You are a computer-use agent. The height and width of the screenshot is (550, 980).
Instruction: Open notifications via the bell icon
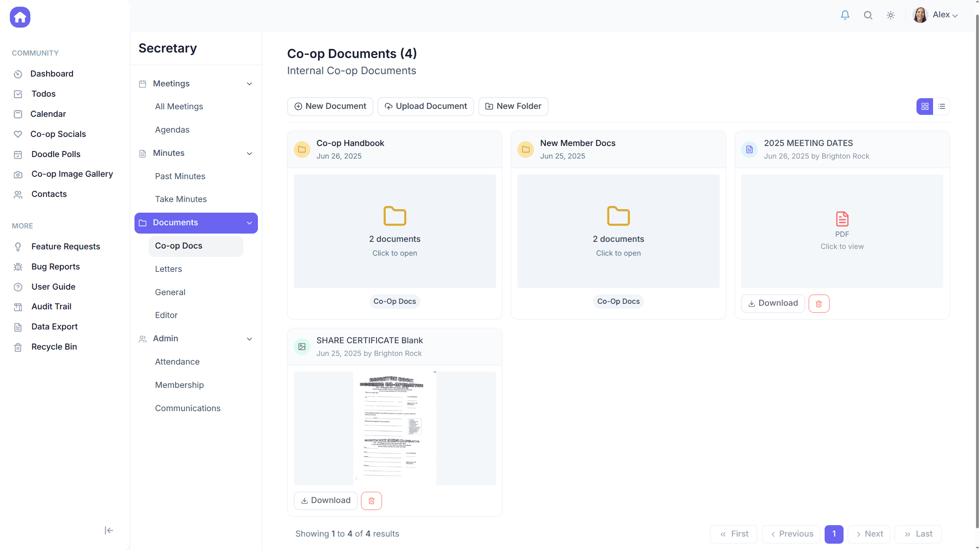845,15
